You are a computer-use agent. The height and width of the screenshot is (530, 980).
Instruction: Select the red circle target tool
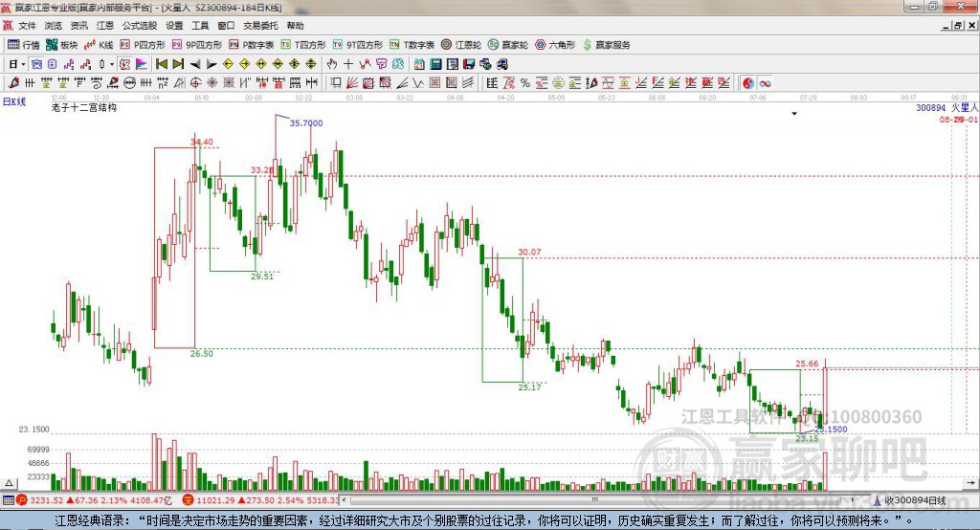195,82
